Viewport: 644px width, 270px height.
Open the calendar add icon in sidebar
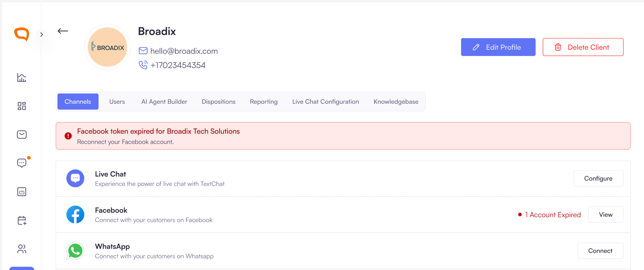coord(22,220)
